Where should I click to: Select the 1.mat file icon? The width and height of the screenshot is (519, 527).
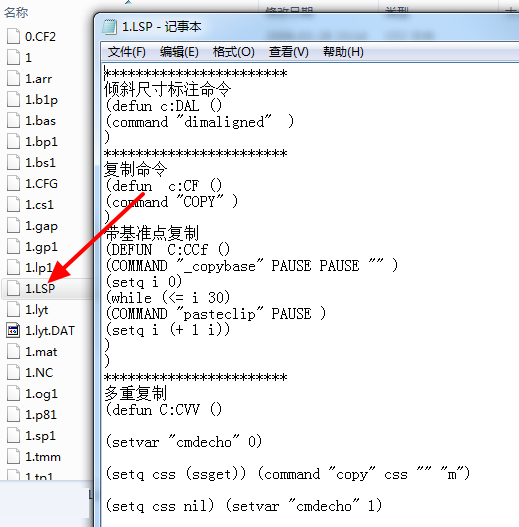pos(13,352)
